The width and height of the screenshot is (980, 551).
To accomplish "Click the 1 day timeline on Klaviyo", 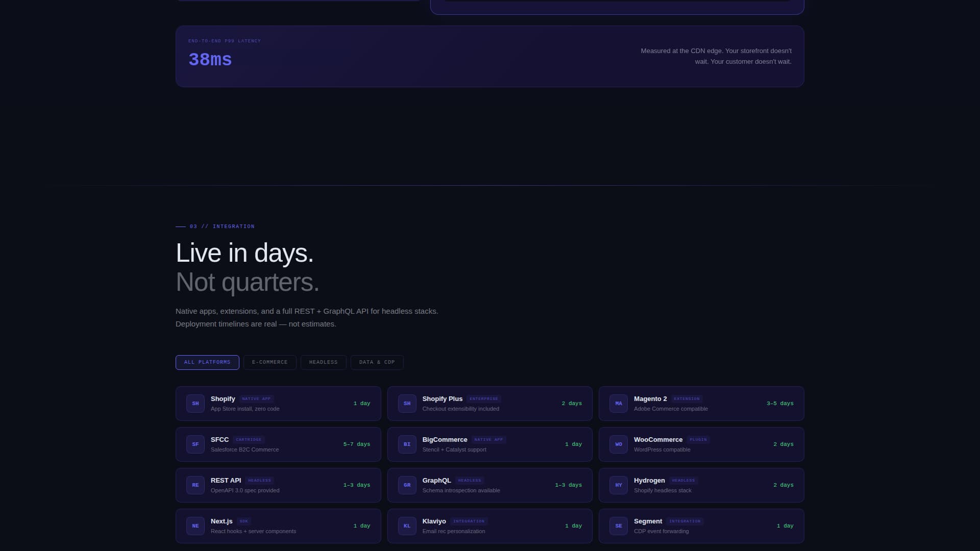I will coord(573,526).
